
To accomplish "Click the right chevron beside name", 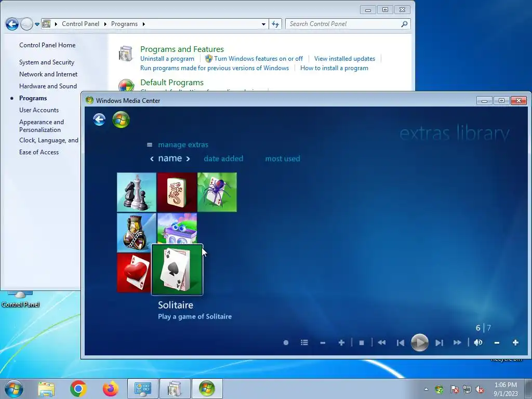I will 188,159.
